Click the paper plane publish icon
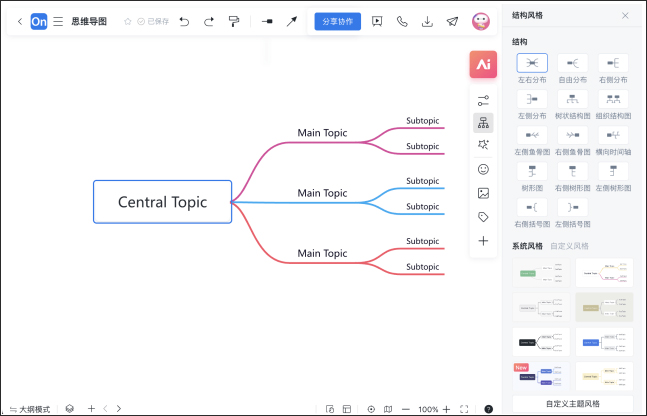This screenshot has height=416, width=647. pos(452,21)
